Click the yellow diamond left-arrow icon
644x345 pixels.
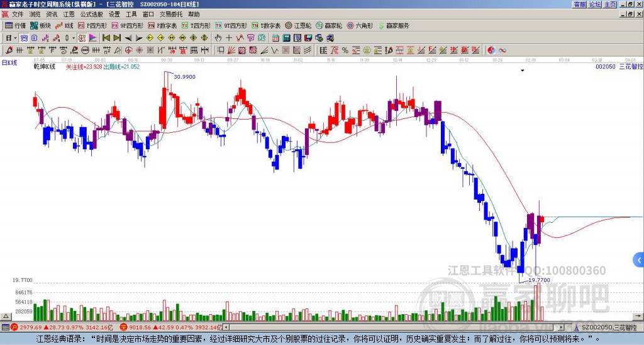tap(150, 38)
